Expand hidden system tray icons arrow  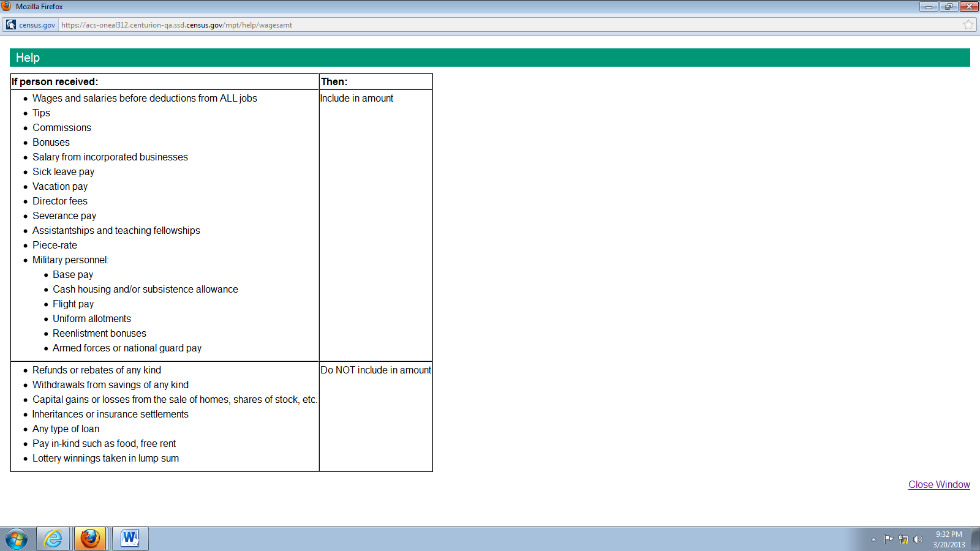coord(873,539)
